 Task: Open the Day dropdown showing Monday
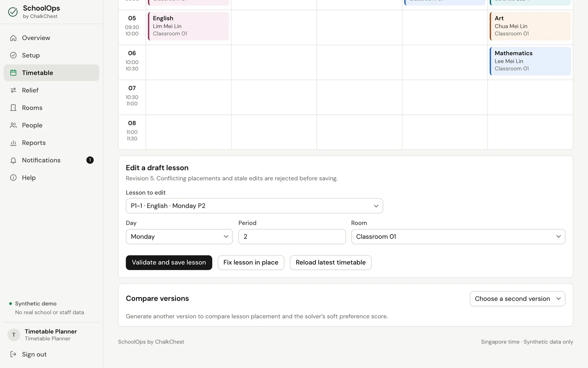tap(179, 237)
